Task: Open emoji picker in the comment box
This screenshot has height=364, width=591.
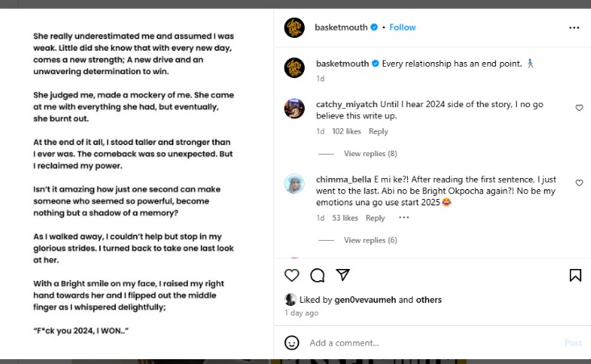Action: 292,343
